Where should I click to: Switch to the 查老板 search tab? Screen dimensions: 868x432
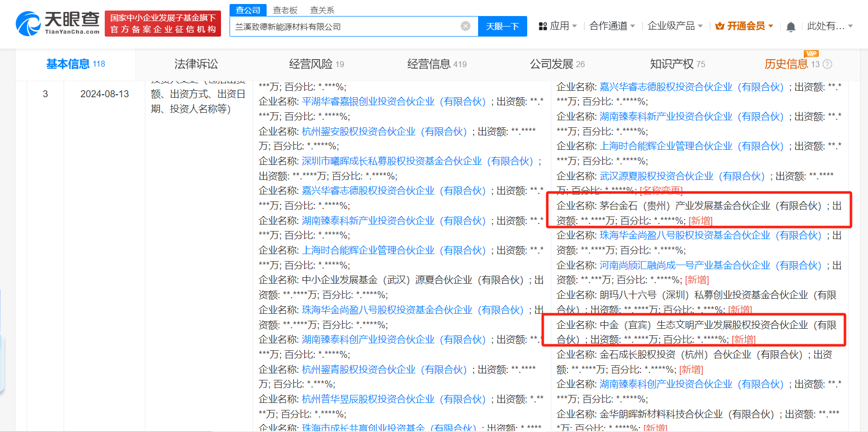tap(285, 10)
